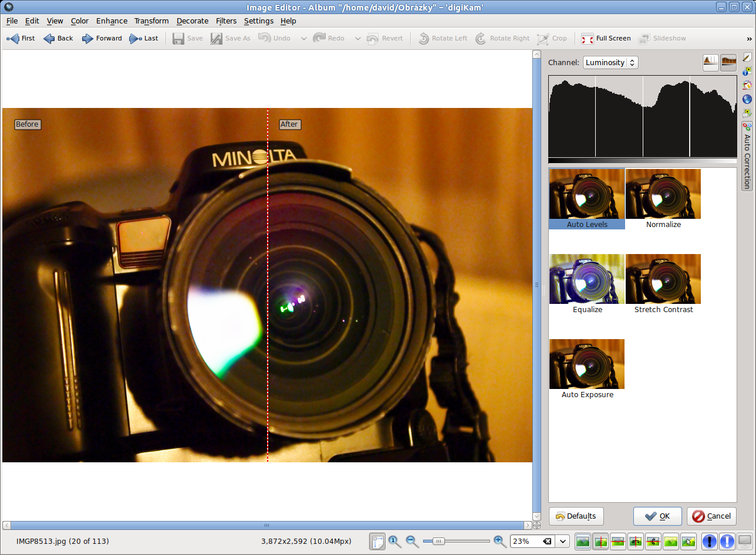The image size is (756, 555).
Task: Open the Colors sidebar tab
Action: pos(747,85)
